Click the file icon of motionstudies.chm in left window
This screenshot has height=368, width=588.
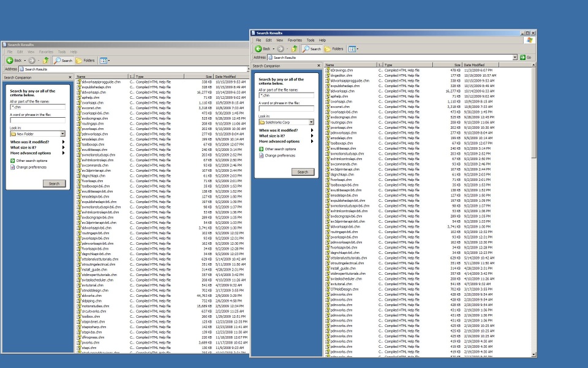[x=79, y=306]
